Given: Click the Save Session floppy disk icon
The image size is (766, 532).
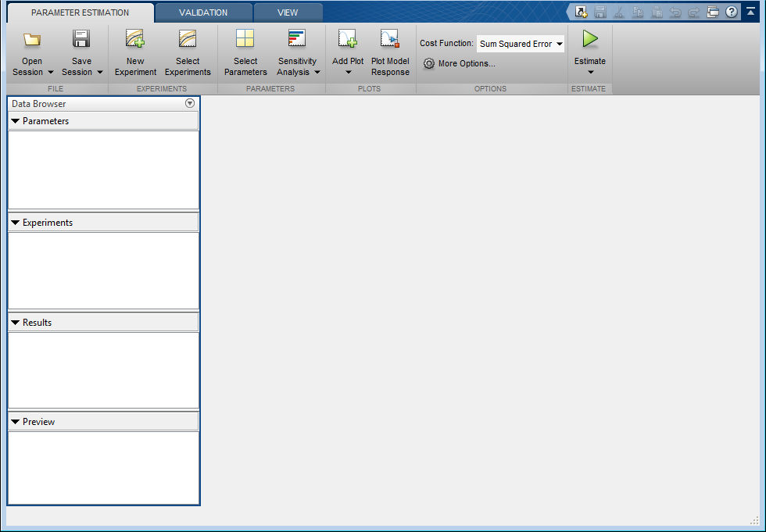Looking at the screenshot, I should [81, 38].
